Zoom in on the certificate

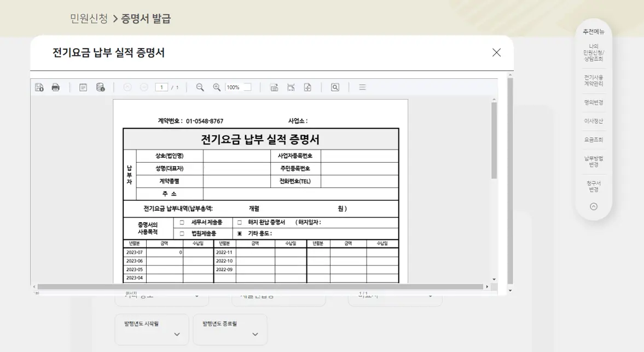217,86
